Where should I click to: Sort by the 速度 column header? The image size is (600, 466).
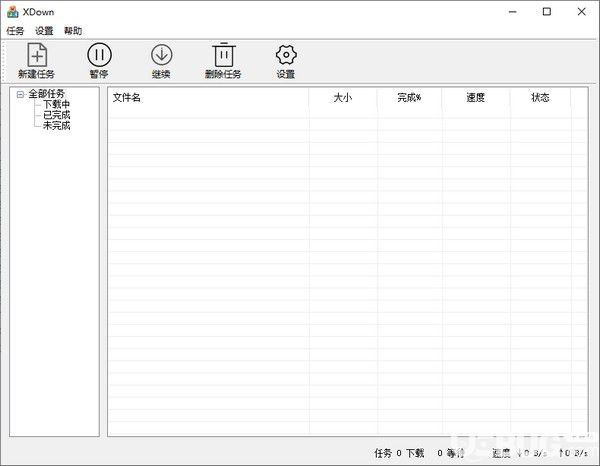click(476, 98)
